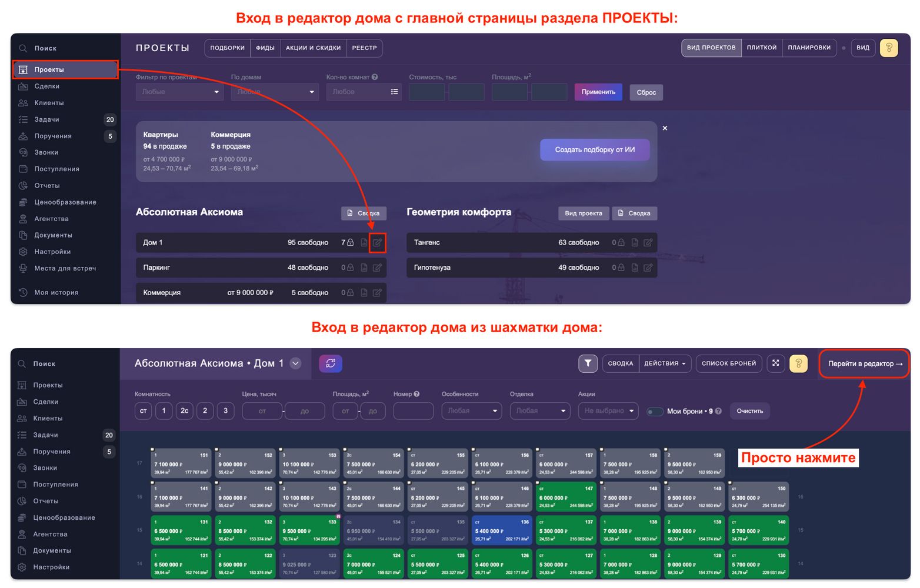Open the edit icon in the Гипотенуза row
Screen dimensions: 920x588
click(x=648, y=268)
